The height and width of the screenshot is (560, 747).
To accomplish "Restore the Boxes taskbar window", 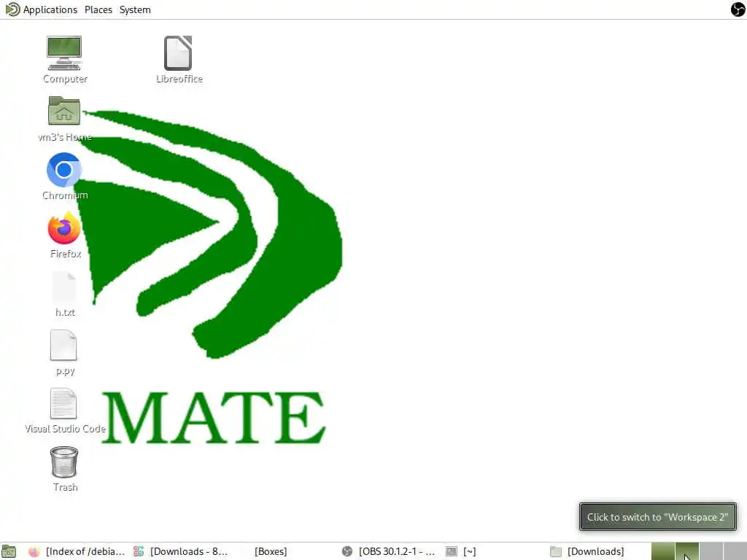I will tap(271, 551).
